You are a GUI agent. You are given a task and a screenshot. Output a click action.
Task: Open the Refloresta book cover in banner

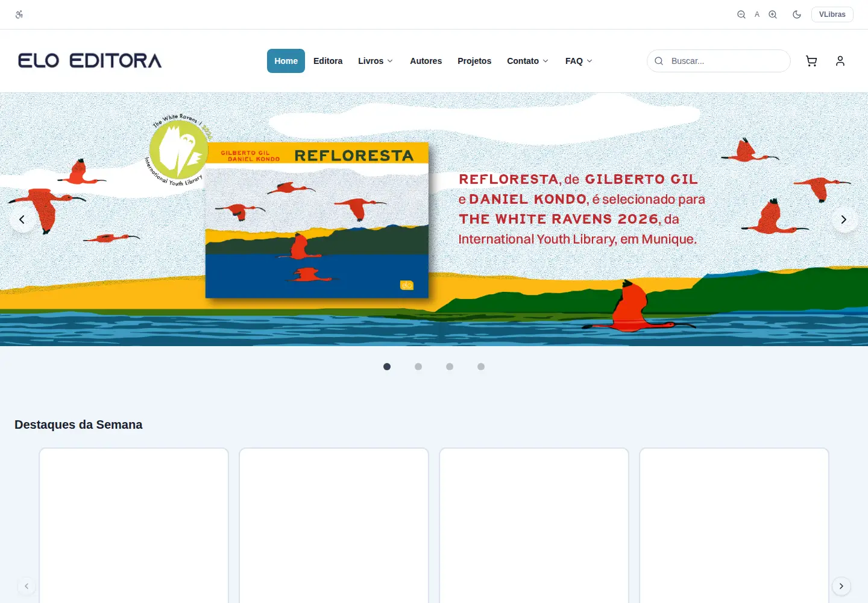(x=317, y=220)
